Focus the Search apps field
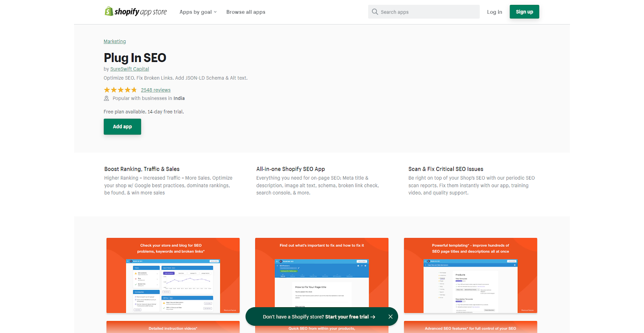 point(424,12)
